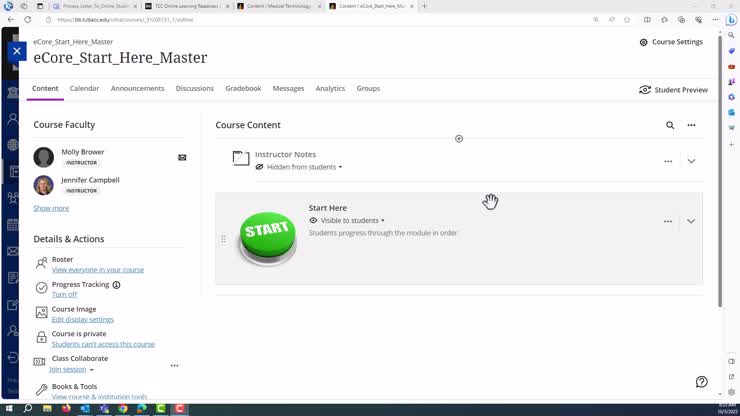Click the Roster people icon
740x416 pixels.
click(x=42, y=263)
